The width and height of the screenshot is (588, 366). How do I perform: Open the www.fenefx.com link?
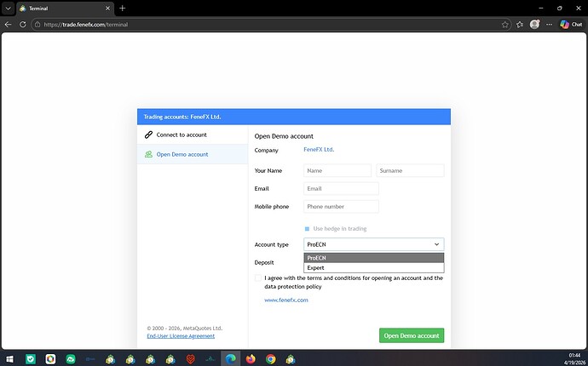(286, 300)
